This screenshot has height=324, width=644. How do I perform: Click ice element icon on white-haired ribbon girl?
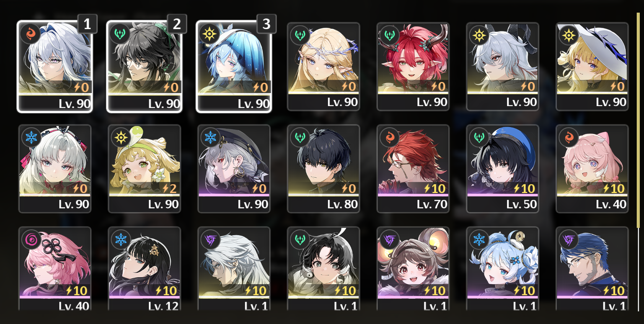coord(31,137)
